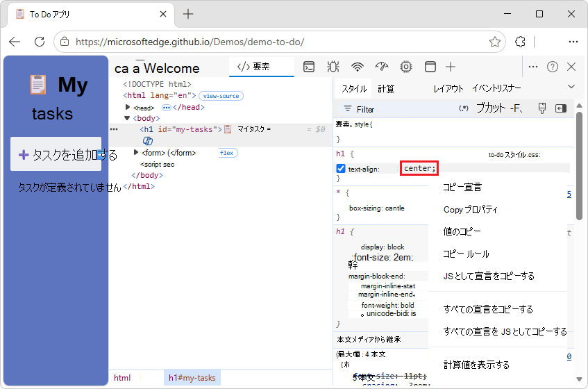Click the box-sizing declaration
The image size is (588, 389).
(376, 208)
